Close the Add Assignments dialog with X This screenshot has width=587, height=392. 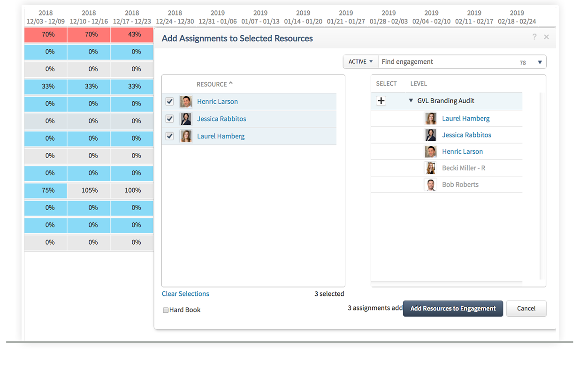(x=546, y=37)
